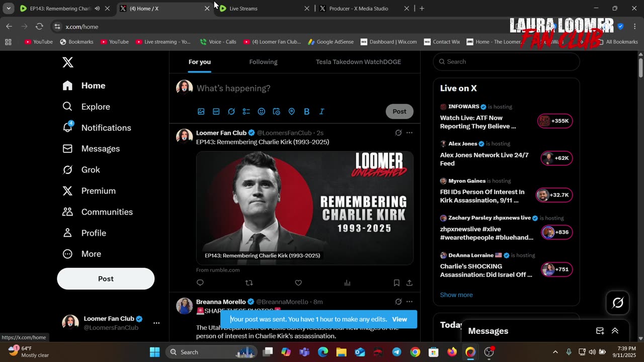Viewport: 644px width, 362px height.
Task: Show hidden system tray icons
Action: coord(555,352)
